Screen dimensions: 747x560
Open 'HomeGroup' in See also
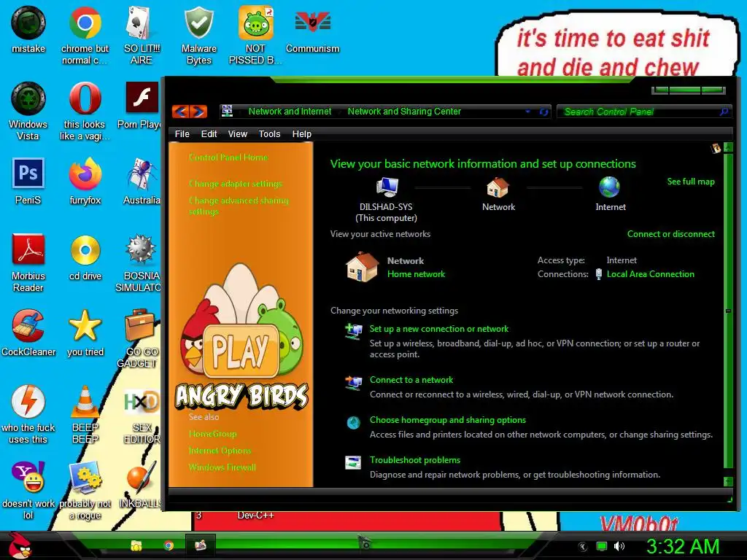[212, 434]
